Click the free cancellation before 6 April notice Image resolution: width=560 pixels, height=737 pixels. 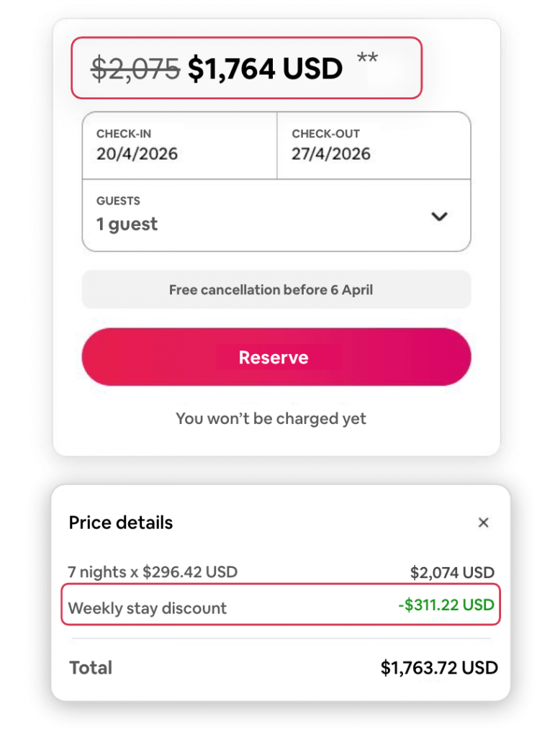pyautogui.click(x=276, y=290)
